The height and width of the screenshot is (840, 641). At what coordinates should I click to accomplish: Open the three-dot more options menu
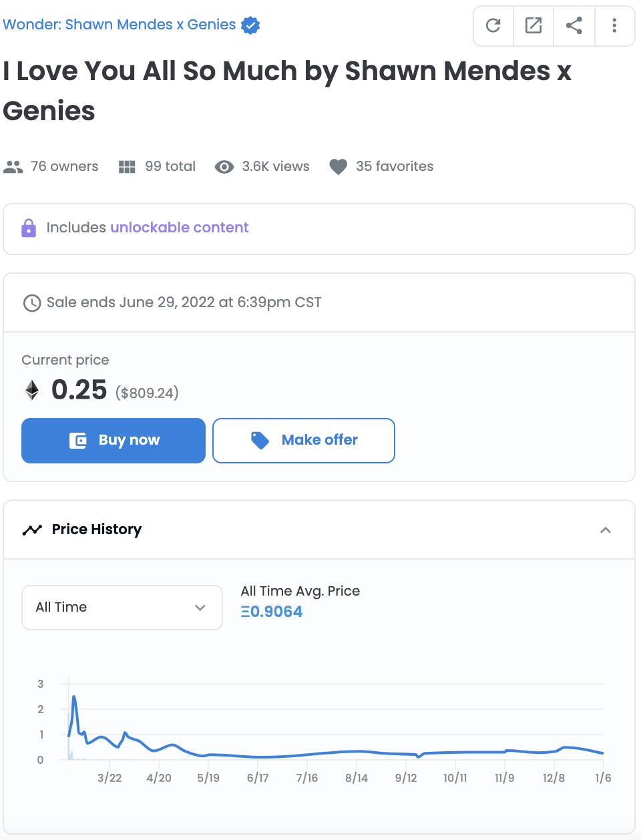point(614,26)
